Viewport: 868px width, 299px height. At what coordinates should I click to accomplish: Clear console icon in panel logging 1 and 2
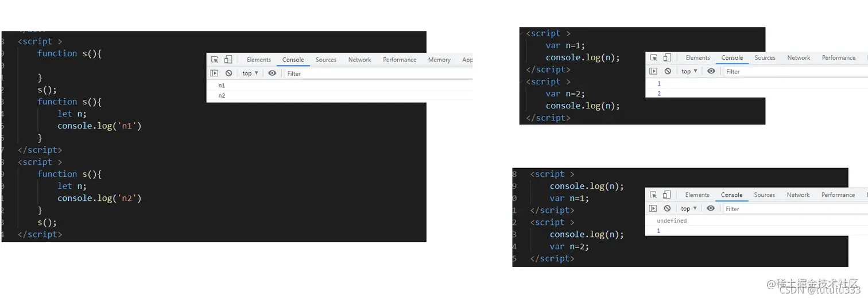tap(668, 71)
